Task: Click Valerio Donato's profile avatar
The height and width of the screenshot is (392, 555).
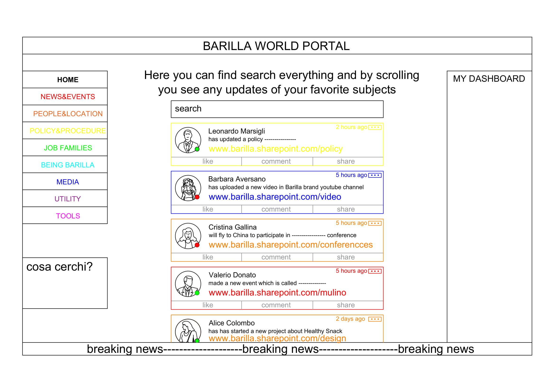Action: 188,284
